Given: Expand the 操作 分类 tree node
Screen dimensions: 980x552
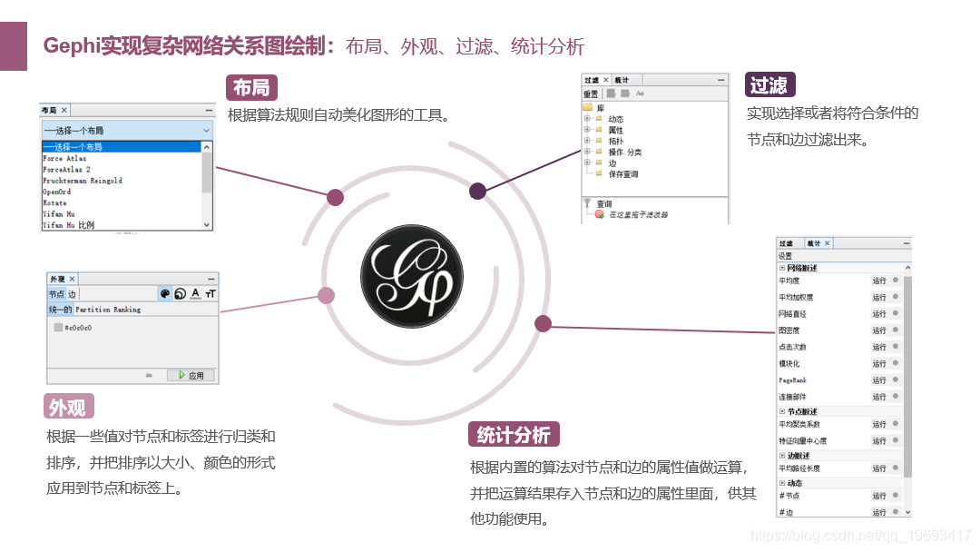Looking at the screenshot, I should [587, 152].
